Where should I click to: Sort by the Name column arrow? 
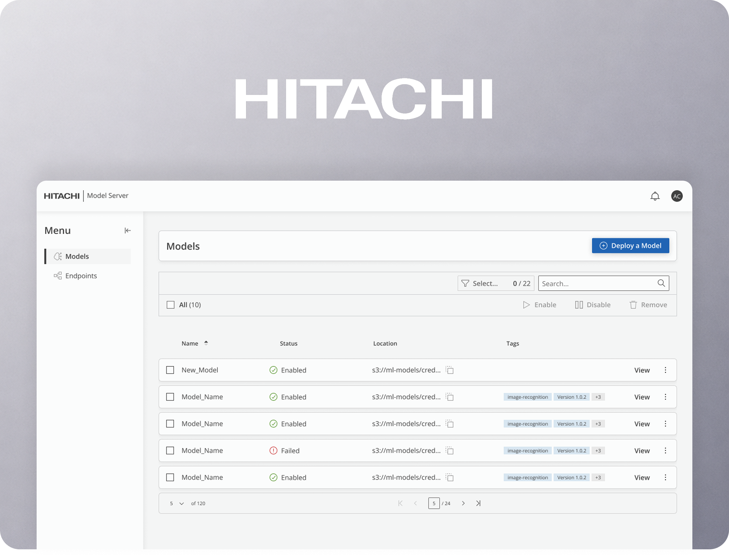tap(206, 343)
